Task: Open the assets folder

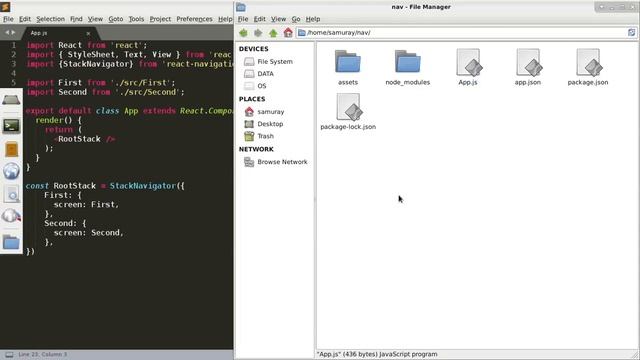Action: click(348, 62)
